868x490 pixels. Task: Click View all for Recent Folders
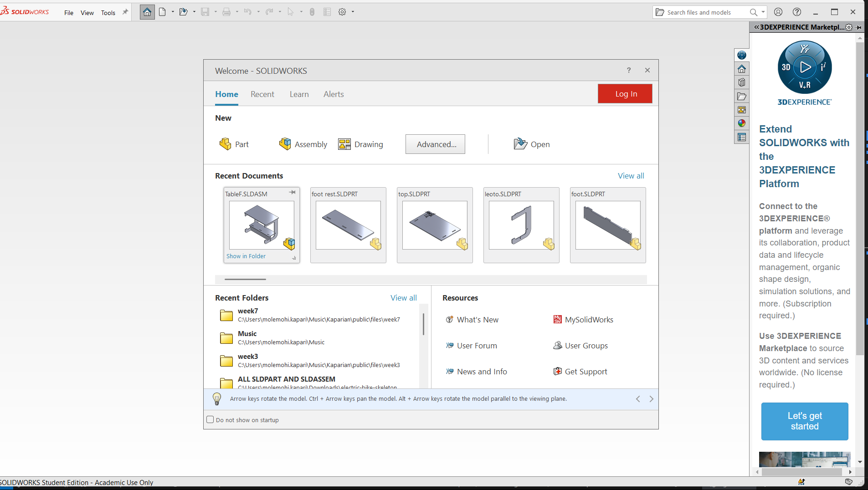404,298
